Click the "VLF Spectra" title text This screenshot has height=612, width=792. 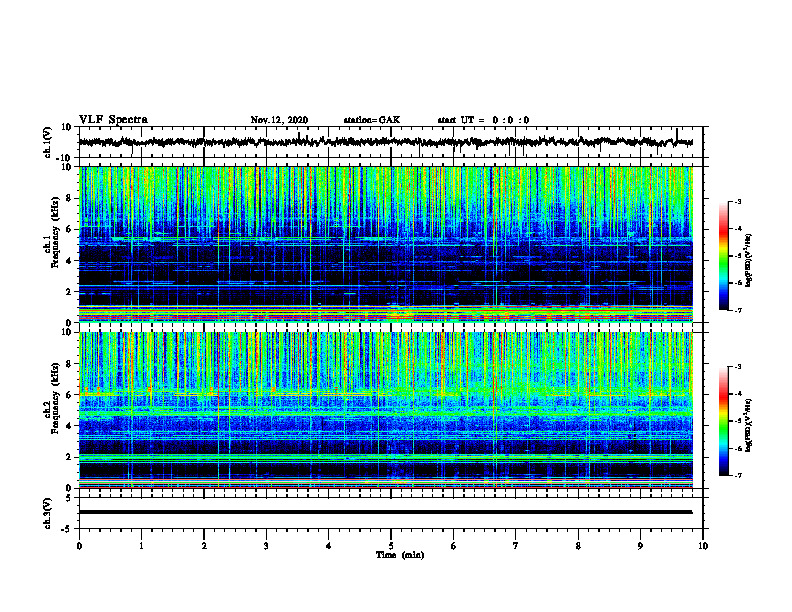click(x=113, y=120)
